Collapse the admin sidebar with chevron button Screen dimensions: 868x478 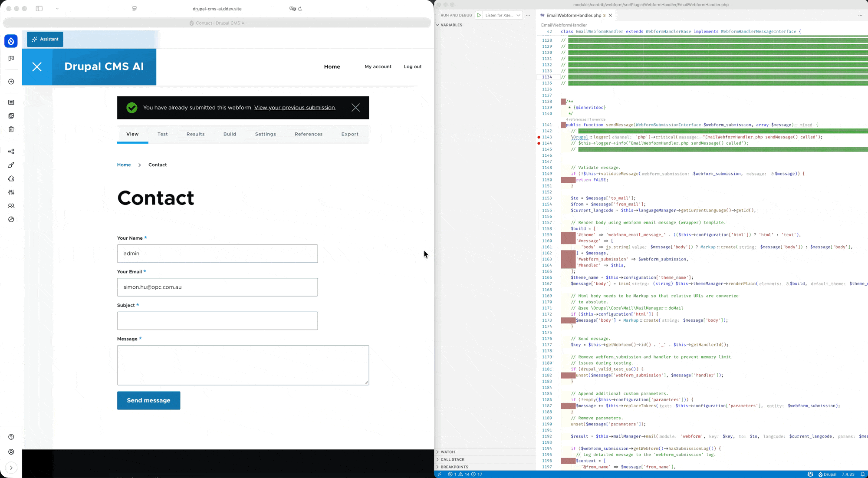click(x=11, y=468)
